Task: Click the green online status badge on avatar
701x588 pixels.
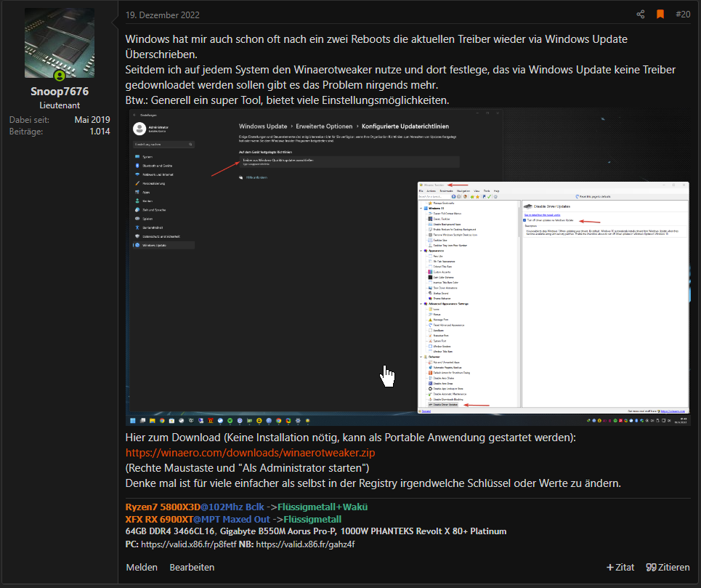Action: (x=60, y=76)
